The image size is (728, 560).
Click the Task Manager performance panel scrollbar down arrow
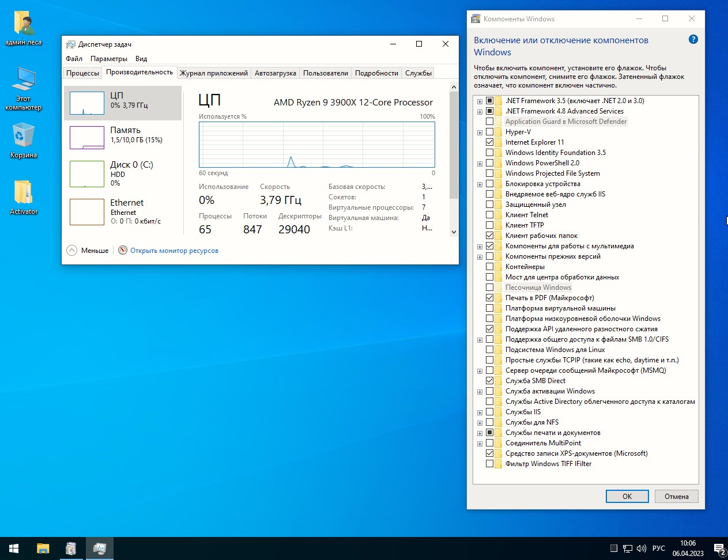click(x=454, y=232)
